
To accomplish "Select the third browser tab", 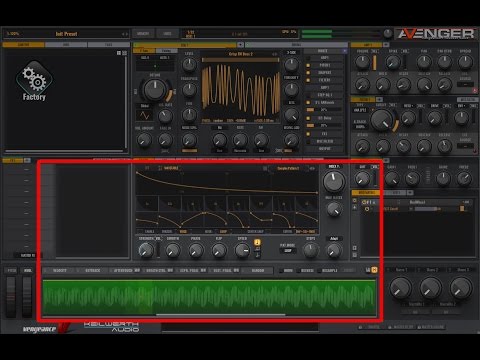I will tap(109, 45).
